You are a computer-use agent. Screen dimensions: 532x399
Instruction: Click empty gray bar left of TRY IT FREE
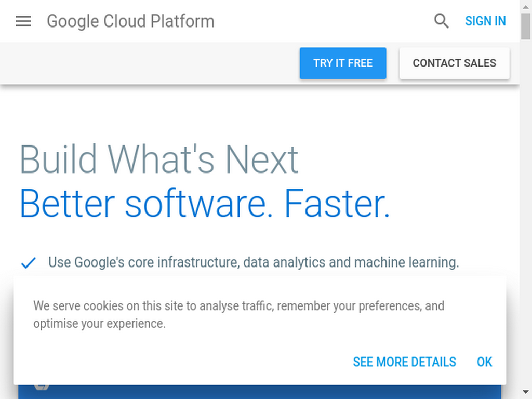[149, 63]
